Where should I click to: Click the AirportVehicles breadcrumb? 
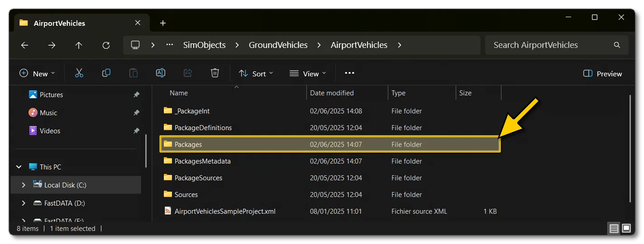coord(359,45)
